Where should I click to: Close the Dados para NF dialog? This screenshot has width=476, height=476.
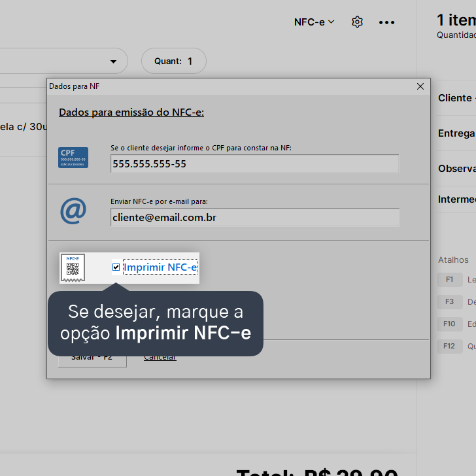pyautogui.click(x=420, y=86)
